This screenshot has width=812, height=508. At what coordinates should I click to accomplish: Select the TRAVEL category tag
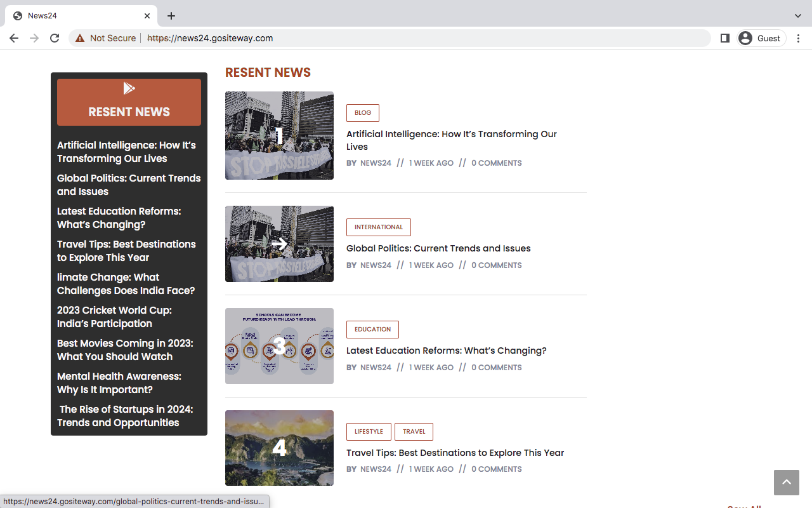(x=414, y=432)
